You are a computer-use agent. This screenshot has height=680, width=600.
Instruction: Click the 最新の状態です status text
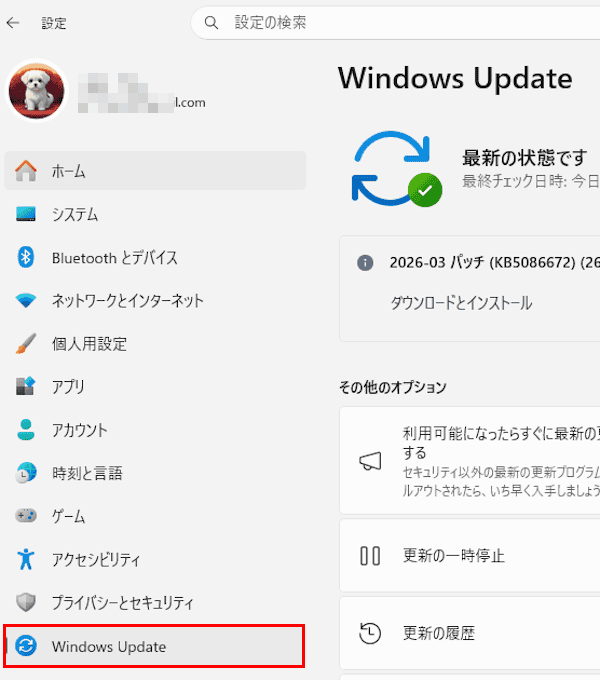(525, 157)
